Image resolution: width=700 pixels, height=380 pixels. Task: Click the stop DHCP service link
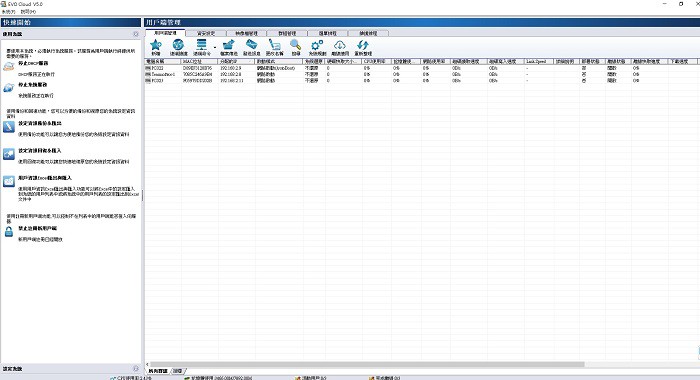coord(33,63)
